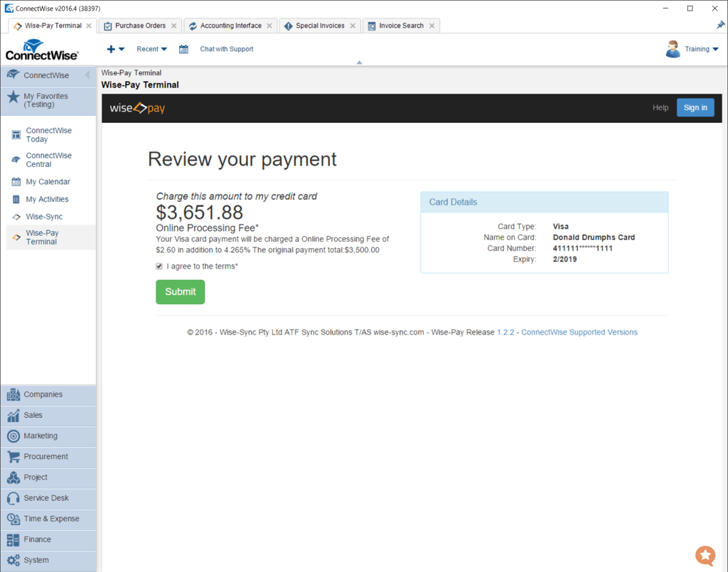Switch to the Invoice Search tab
Image resolution: width=728 pixels, height=572 pixels.
[x=401, y=26]
